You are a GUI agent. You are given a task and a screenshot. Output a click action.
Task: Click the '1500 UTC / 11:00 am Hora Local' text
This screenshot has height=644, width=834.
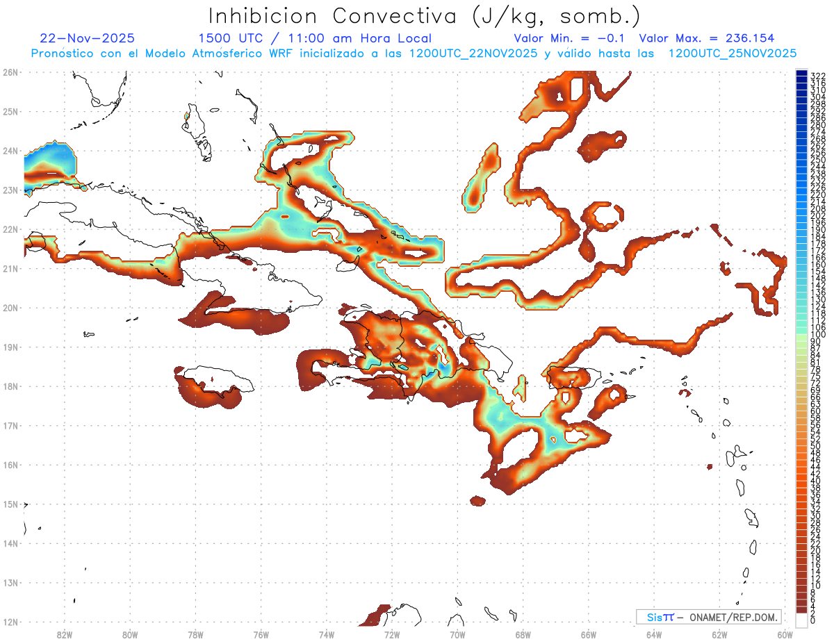315,38
